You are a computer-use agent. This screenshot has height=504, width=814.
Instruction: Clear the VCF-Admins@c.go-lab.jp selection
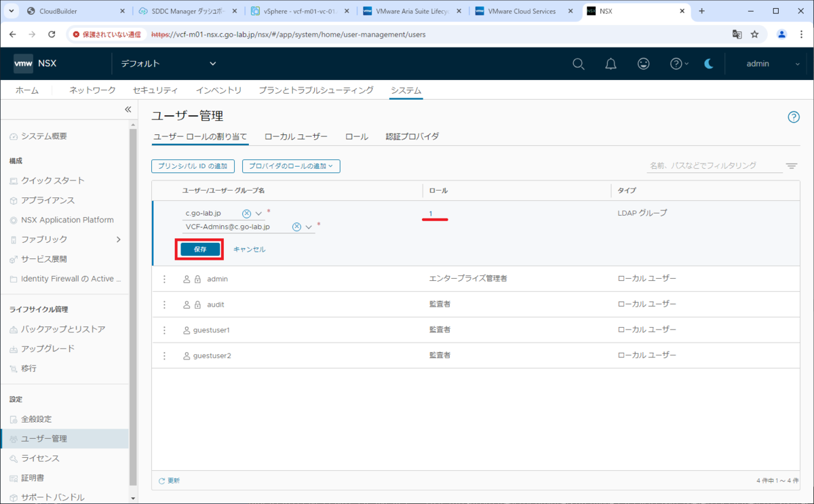[296, 227]
